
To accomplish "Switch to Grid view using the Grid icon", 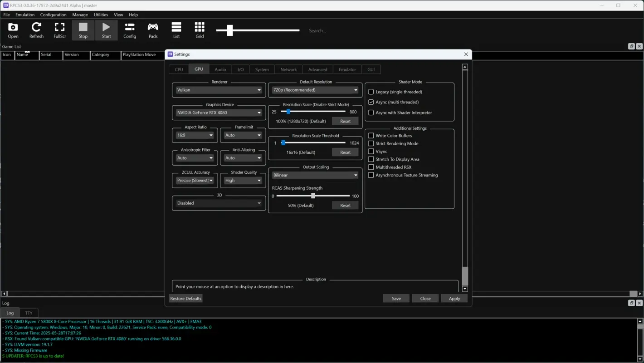I will [200, 30].
